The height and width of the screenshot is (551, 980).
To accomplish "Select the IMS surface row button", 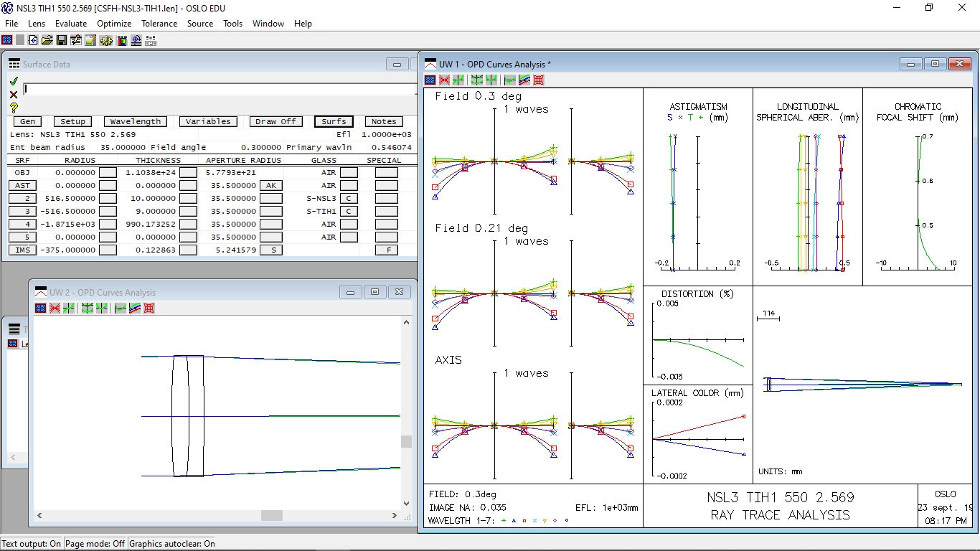I will click(22, 250).
